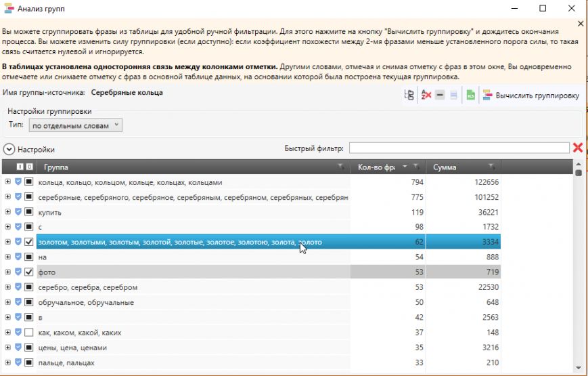The image size is (588, 376).
Task: Uncheck the золотом, золотыми row checkbox
Action: [x=29, y=242]
